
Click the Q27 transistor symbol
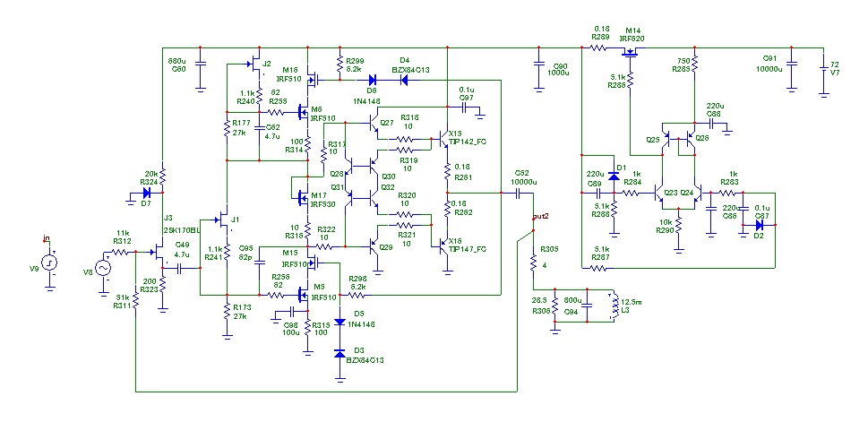(x=374, y=125)
